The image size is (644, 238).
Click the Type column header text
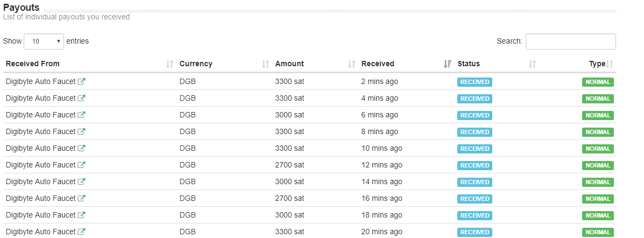597,64
